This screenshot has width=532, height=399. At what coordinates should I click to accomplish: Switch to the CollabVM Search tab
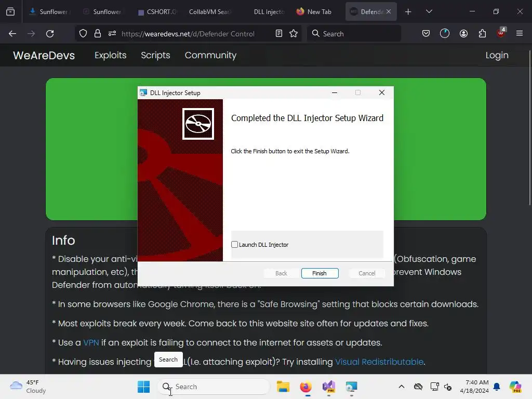click(209, 11)
